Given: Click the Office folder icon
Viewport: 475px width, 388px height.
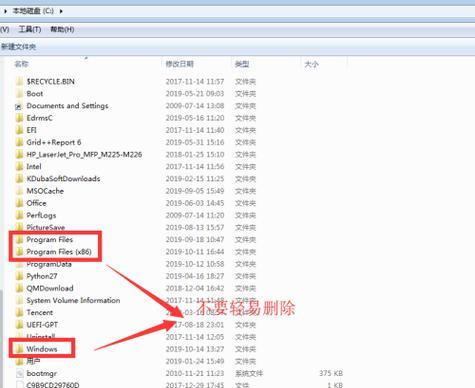Looking at the screenshot, I should point(20,203).
